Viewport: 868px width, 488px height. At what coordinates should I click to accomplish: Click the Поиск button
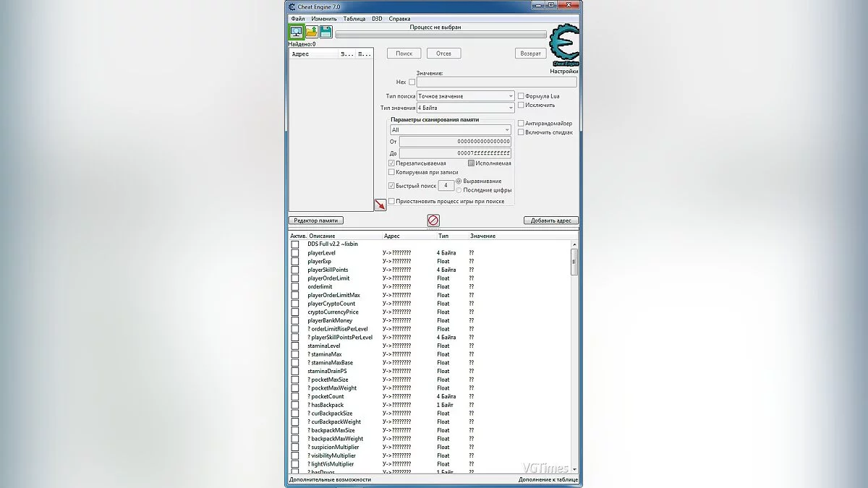[404, 53]
